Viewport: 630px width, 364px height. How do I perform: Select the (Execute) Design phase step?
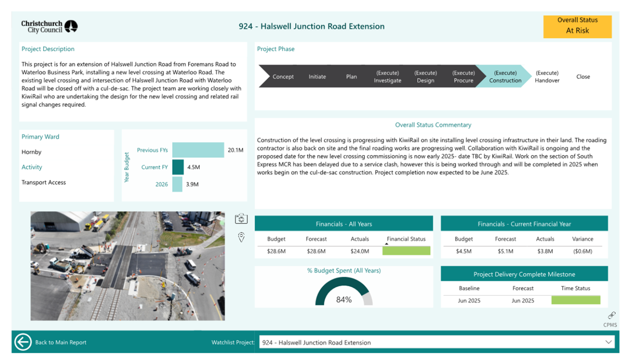426,77
